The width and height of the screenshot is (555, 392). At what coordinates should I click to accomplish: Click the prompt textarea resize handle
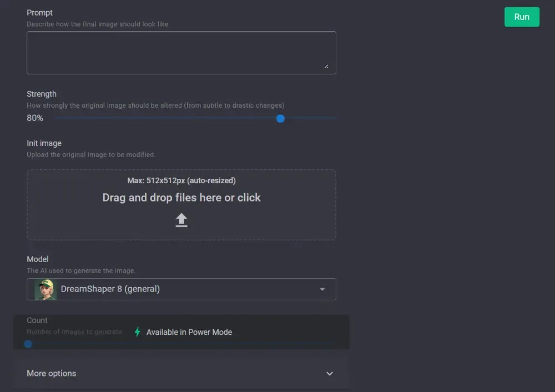(x=326, y=67)
